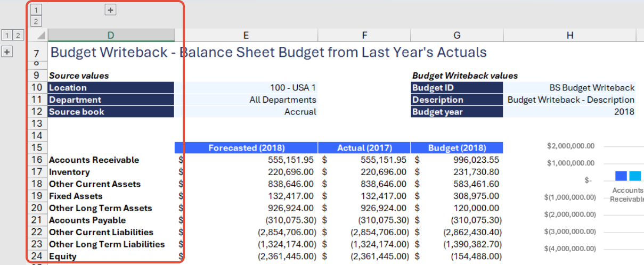
Task: Select column F header
Action: [364, 36]
